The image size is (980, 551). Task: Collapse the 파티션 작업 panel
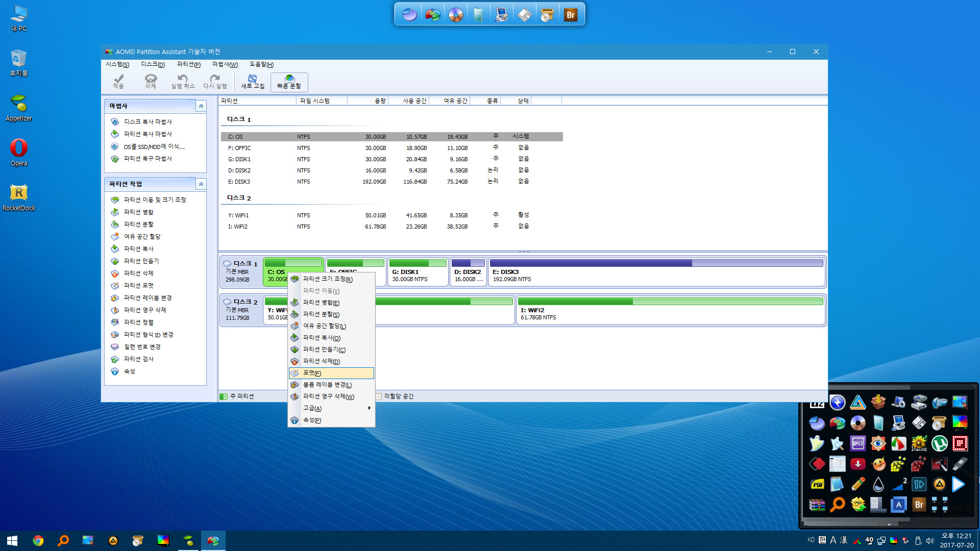pyautogui.click(x=201, y=184)
